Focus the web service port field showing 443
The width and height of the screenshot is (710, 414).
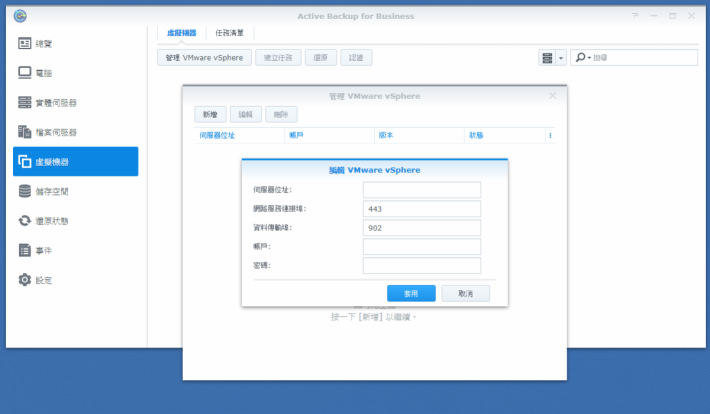tap(422, 209)
